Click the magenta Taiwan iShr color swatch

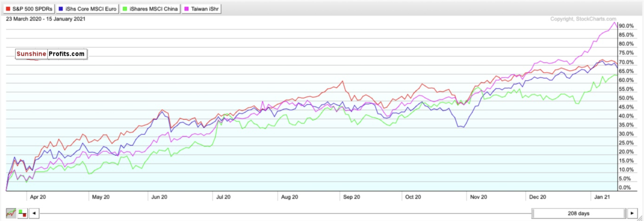(x=187, y=9)
